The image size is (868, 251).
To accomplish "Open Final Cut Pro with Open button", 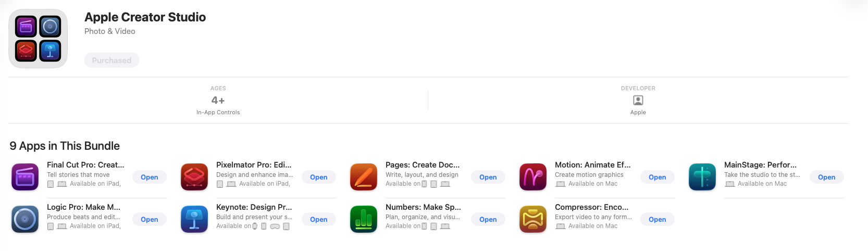I will coord(150,177).
